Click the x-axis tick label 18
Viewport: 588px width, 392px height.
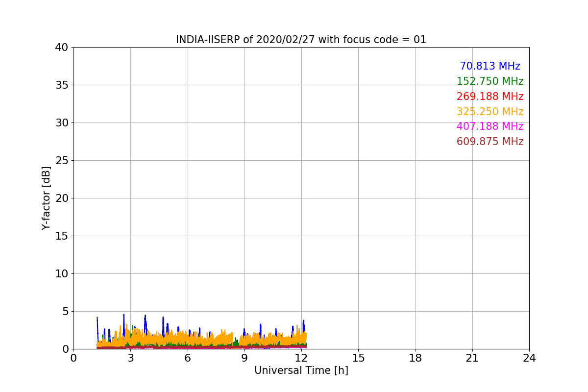[x=416, y=358]
